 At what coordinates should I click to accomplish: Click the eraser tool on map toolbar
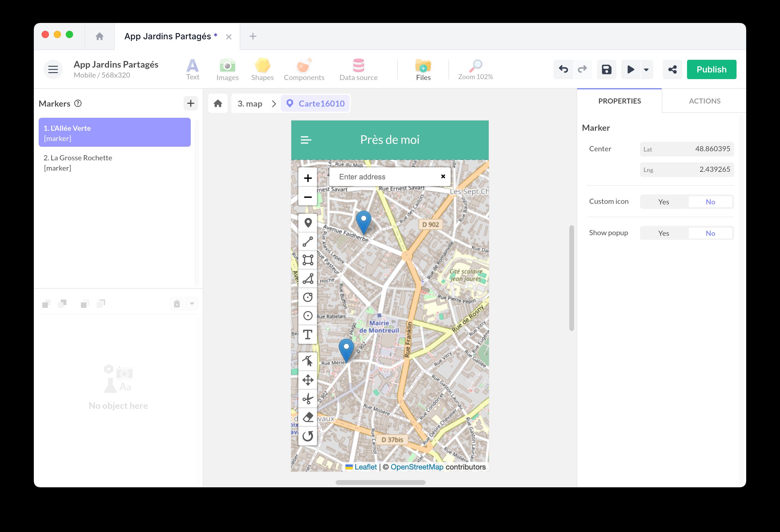click(308, 417)
